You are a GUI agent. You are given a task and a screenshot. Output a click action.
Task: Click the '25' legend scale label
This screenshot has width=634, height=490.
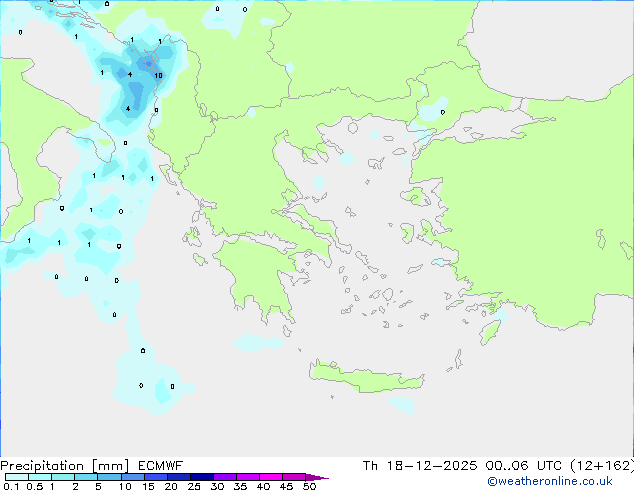[194, 486]
